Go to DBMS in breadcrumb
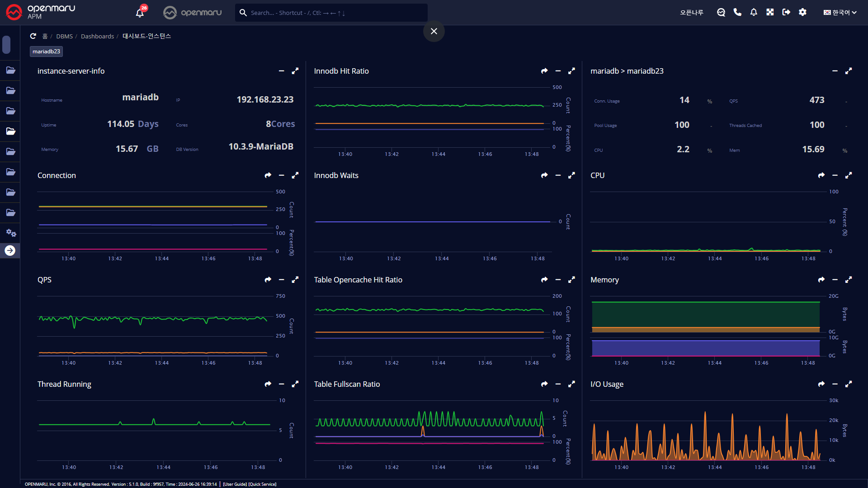The image size is (868, 488). pyautogui.click(x=64, y=36)
